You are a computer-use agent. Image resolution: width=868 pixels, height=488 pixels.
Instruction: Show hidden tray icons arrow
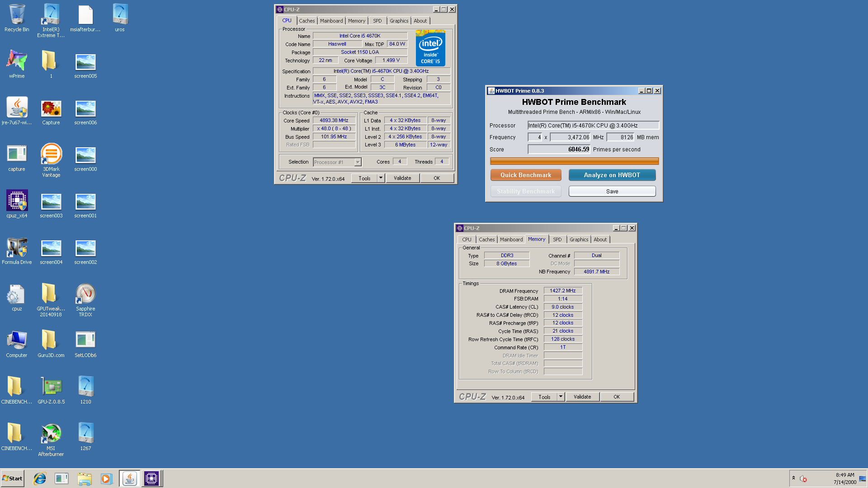(x=793, y=478)
